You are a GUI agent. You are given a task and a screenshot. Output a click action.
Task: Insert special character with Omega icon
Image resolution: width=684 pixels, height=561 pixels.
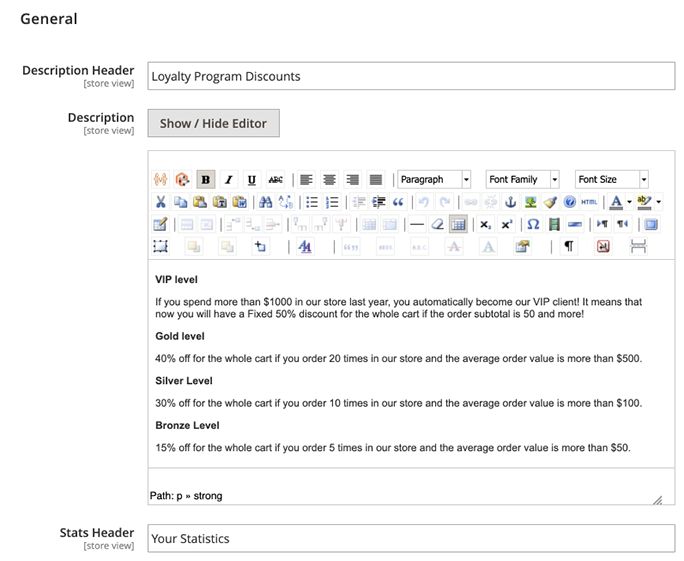[x=533, y=224]
